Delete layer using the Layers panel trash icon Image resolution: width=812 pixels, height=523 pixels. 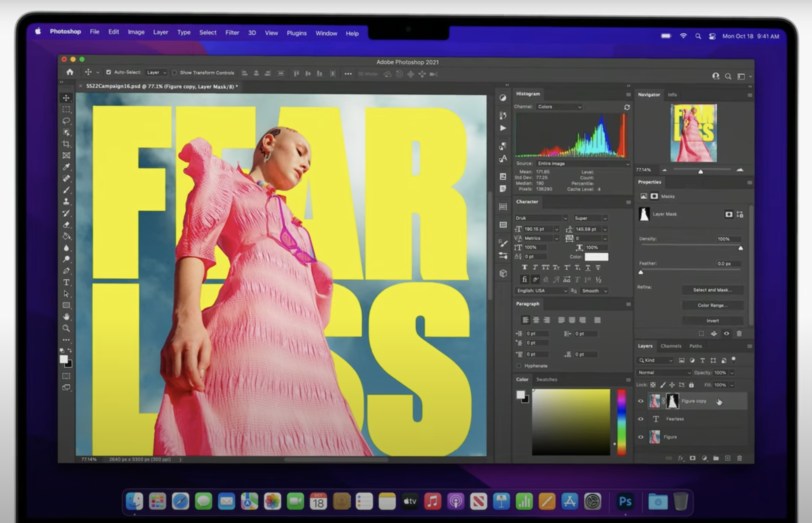click(739, 458)
